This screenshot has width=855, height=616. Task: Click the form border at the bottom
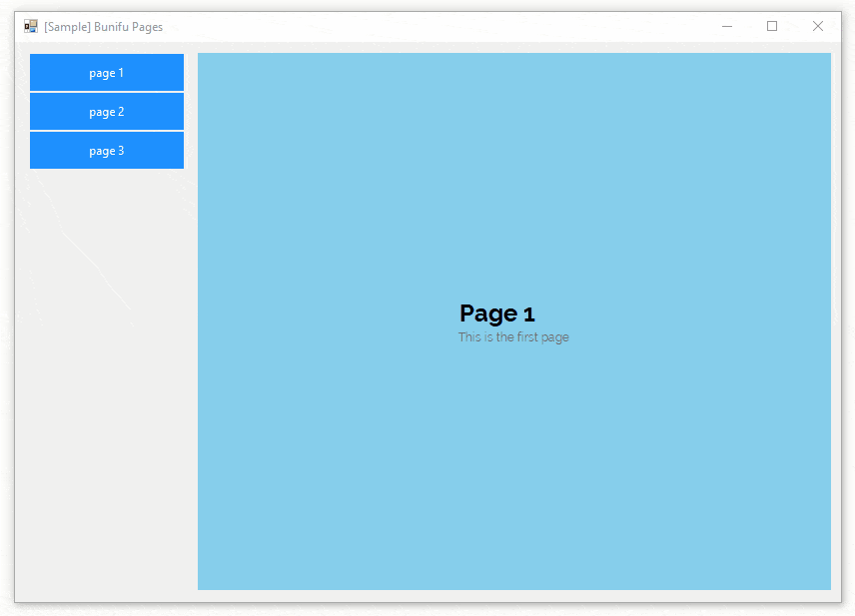click(427, 603)
